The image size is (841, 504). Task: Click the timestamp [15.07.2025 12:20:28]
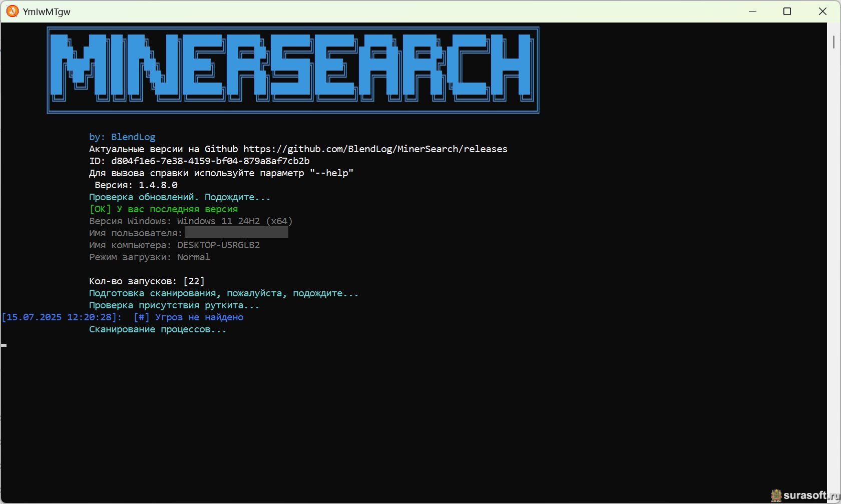coord(62,317)
